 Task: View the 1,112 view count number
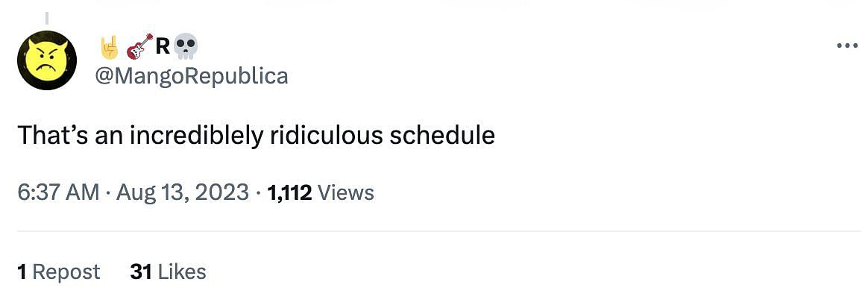point(289,192)
